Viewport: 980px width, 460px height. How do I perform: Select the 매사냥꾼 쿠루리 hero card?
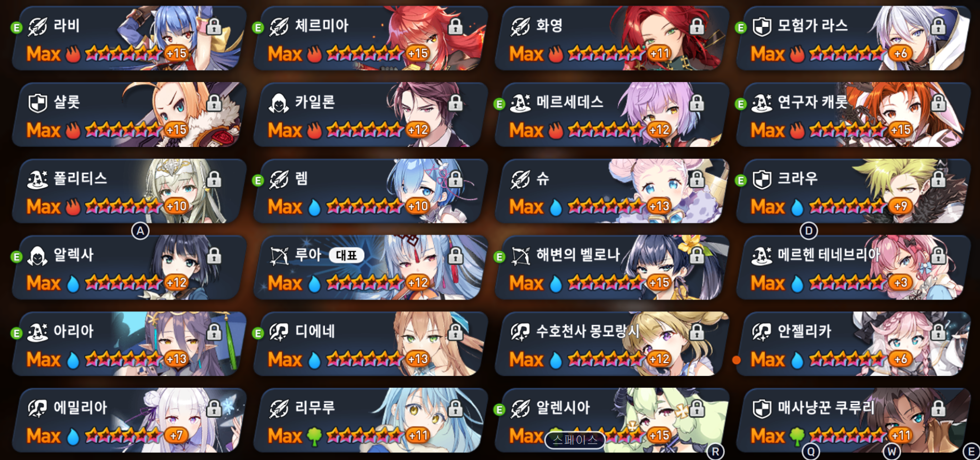point(853,420)
